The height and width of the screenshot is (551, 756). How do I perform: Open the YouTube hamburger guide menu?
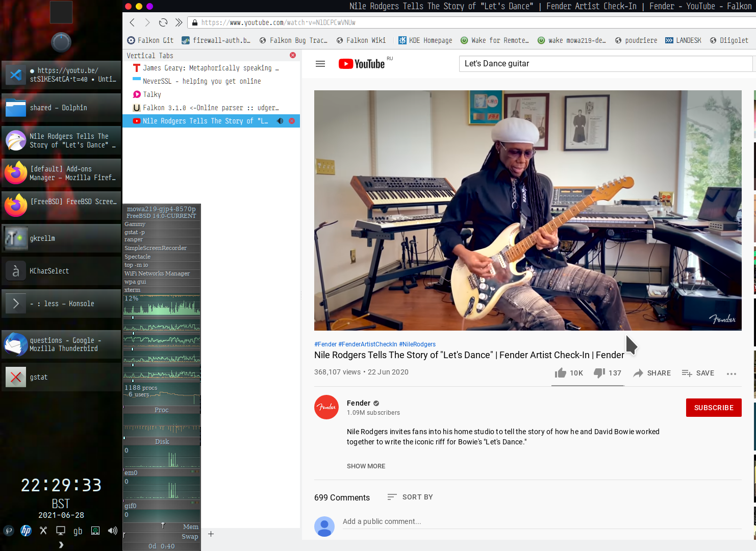coord(320,64)
